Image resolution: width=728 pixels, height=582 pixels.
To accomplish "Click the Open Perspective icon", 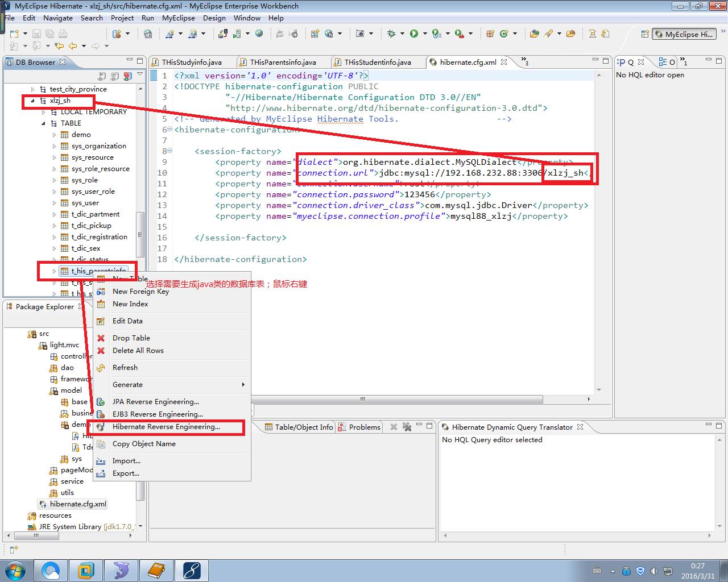I will [x=644, y=34].
